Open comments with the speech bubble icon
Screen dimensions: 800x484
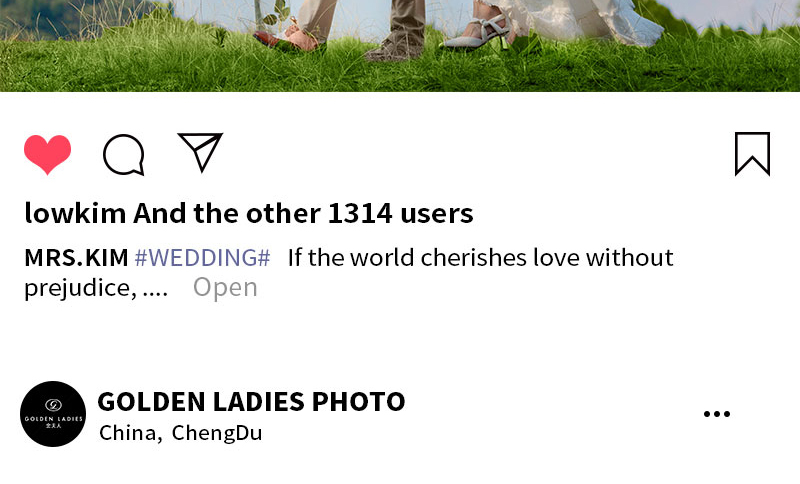[124, 155]
